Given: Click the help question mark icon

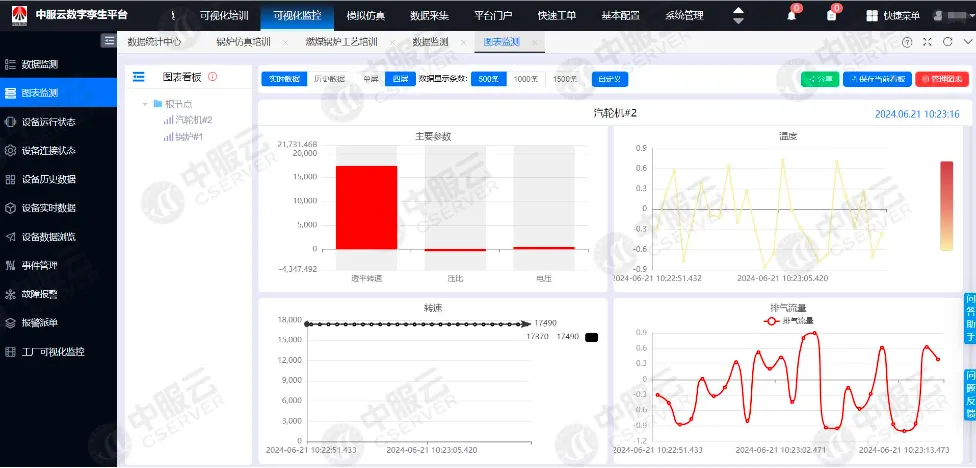Looking at the screenshot, I should pos(907,42).
